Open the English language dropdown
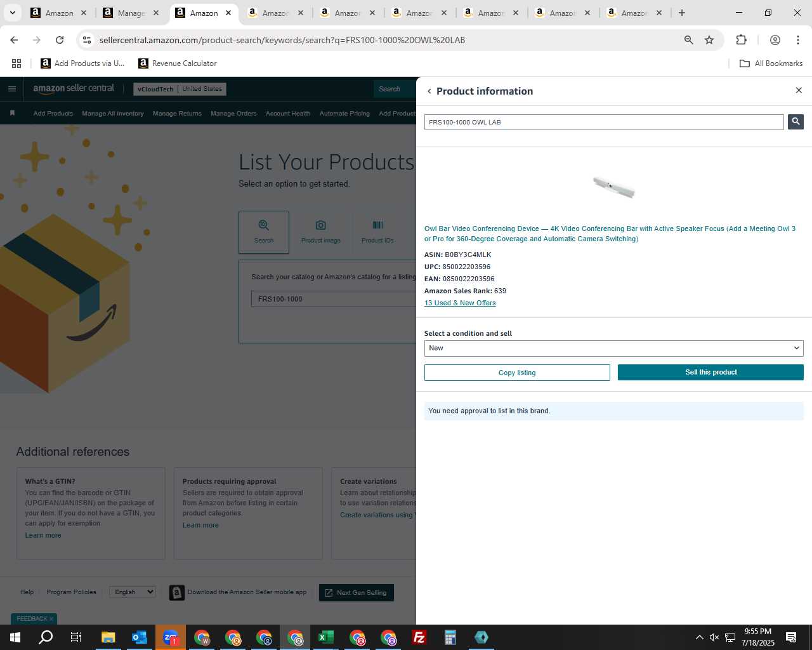Viewport: 812px width, 650px height. pyautogui.click(x=133, y=592)
